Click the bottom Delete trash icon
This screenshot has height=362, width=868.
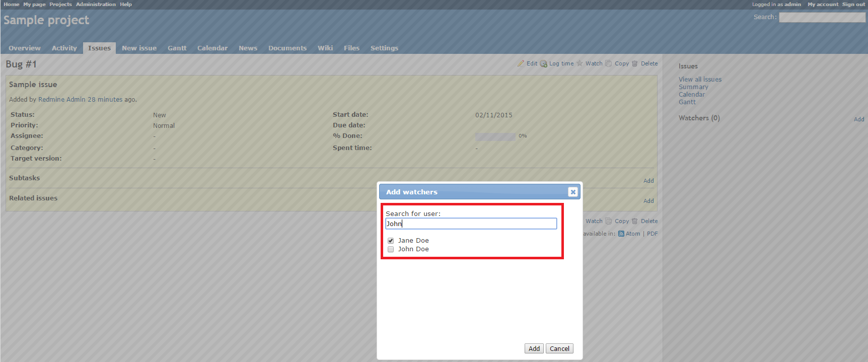coord(635,221)
